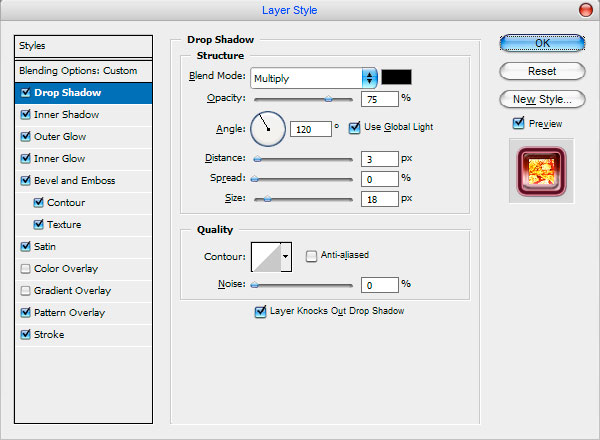
Task: Click the Distance value field
Action: tap(380, 159)
